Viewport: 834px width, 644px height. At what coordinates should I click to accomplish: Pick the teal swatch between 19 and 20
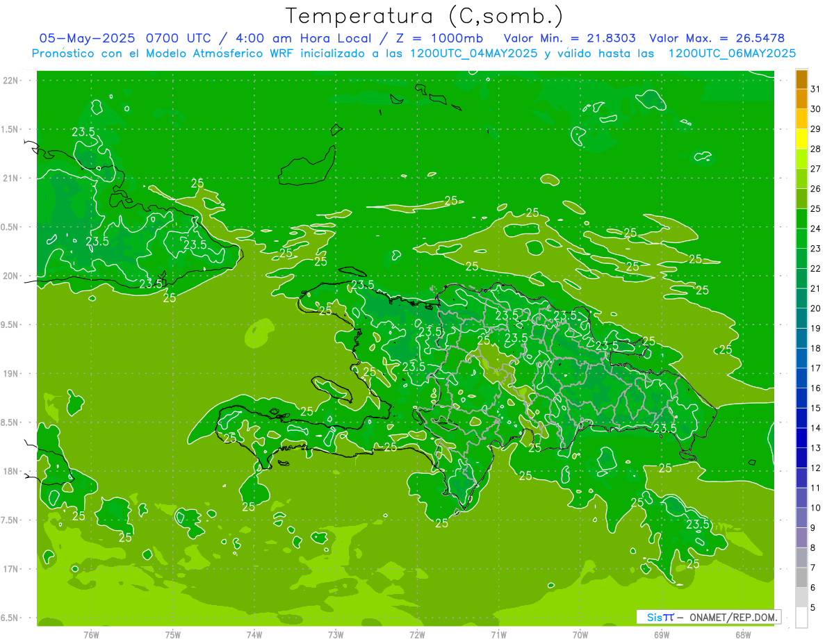tap(801, 319)
